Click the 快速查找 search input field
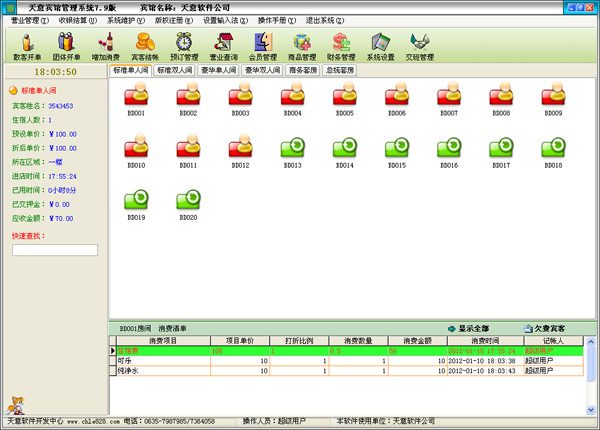The height and width of the screenshot is (430, 600). click(x=54, y=250)
